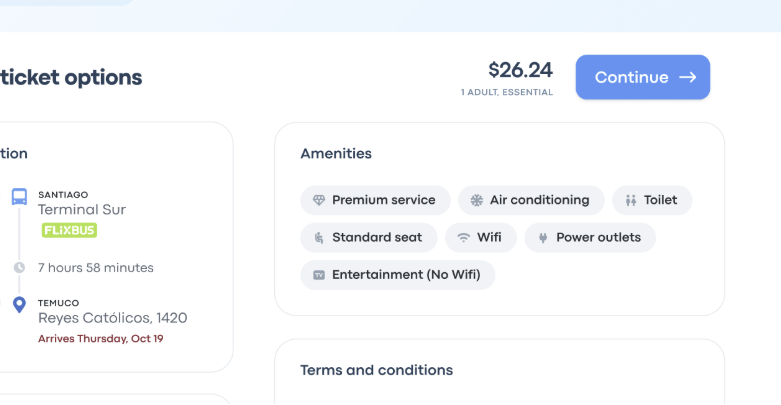The image size is (781, 405).
Task: Click the Power outlets plug icon
Action: 543,238
